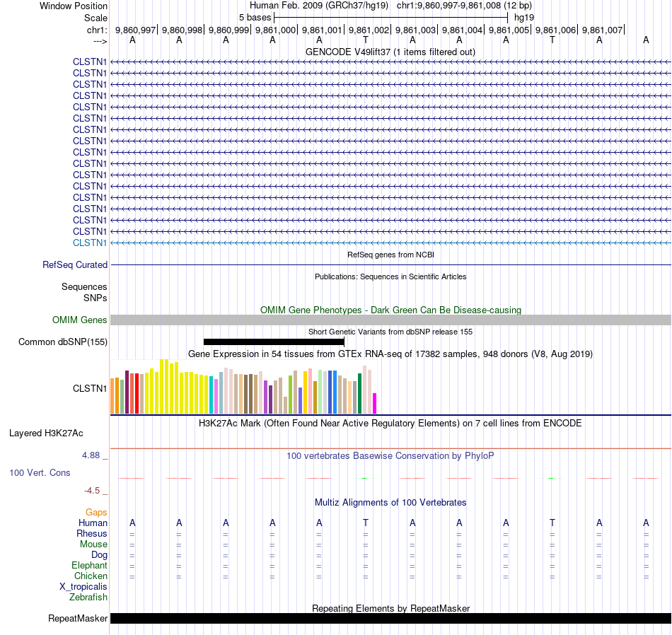The image size is (672, 635).
Task: Select the black RepeatMasker element bar
Action: [x=390, y=618]
